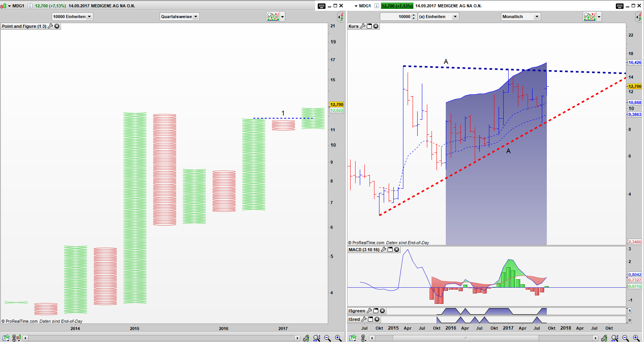Toggle MACD panel window maximize icon
The height and width of the screenshot is (342, 644).
click(x=390, y=250)
